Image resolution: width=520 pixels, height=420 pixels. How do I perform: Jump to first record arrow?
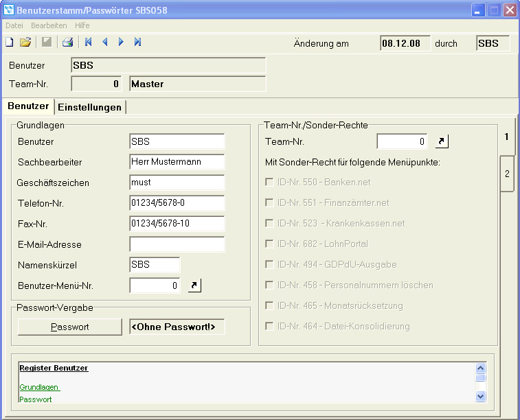88,43
